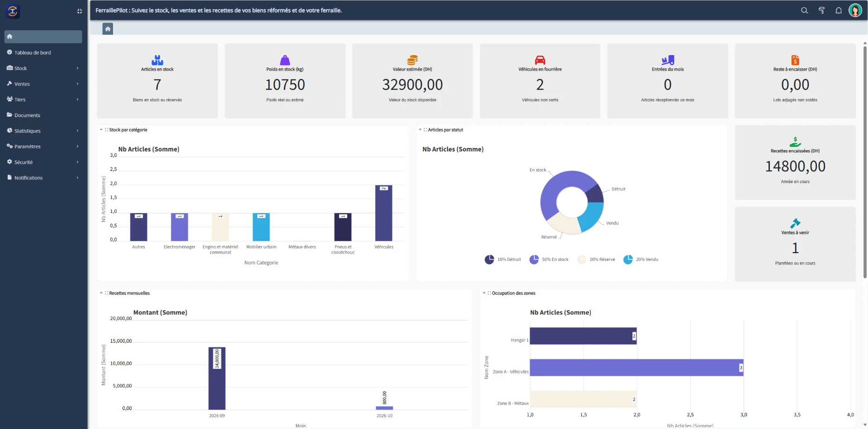
Task: Toggle the 20% Vendu legend entry
Action: coord(641,259)
